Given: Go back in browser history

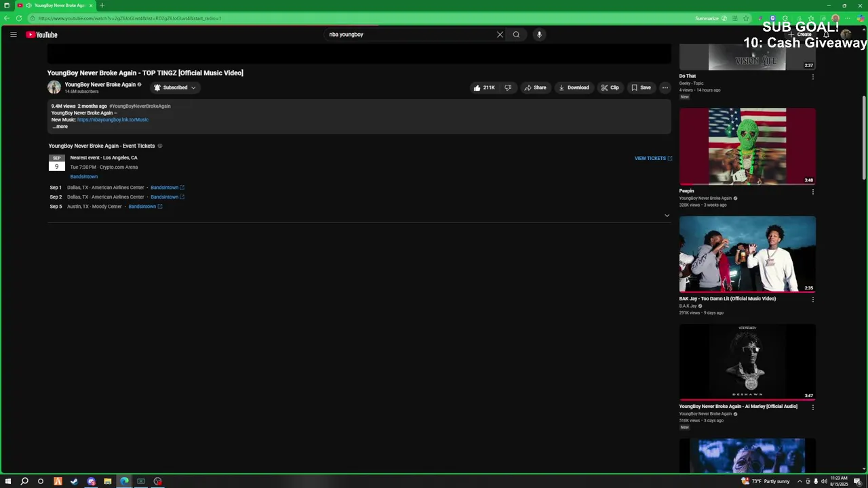Looking at the screenshot, I should [x=6, y=18].
